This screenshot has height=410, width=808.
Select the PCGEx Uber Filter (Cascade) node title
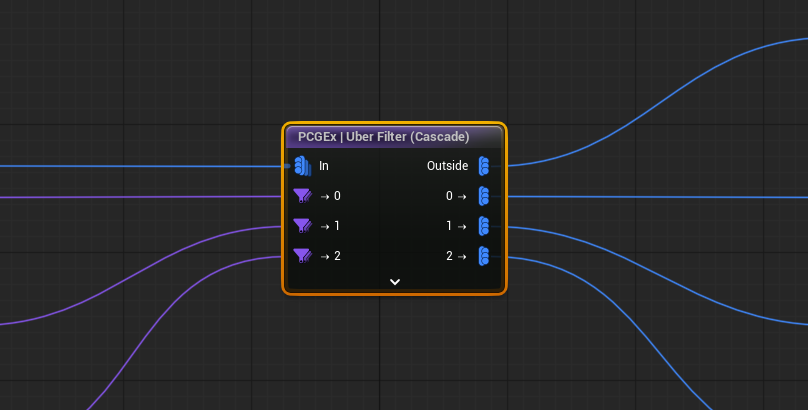pos(384,136)
